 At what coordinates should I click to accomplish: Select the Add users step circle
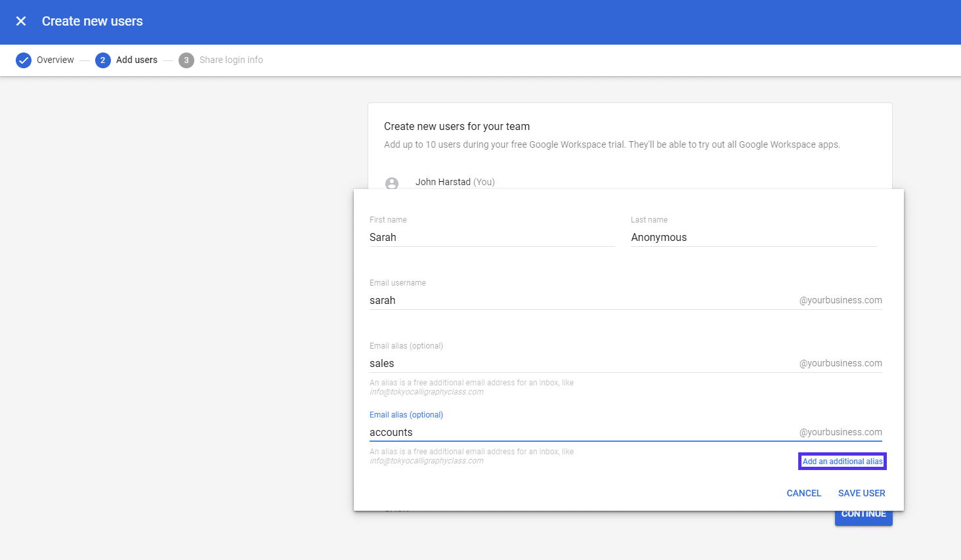(102, 60)
